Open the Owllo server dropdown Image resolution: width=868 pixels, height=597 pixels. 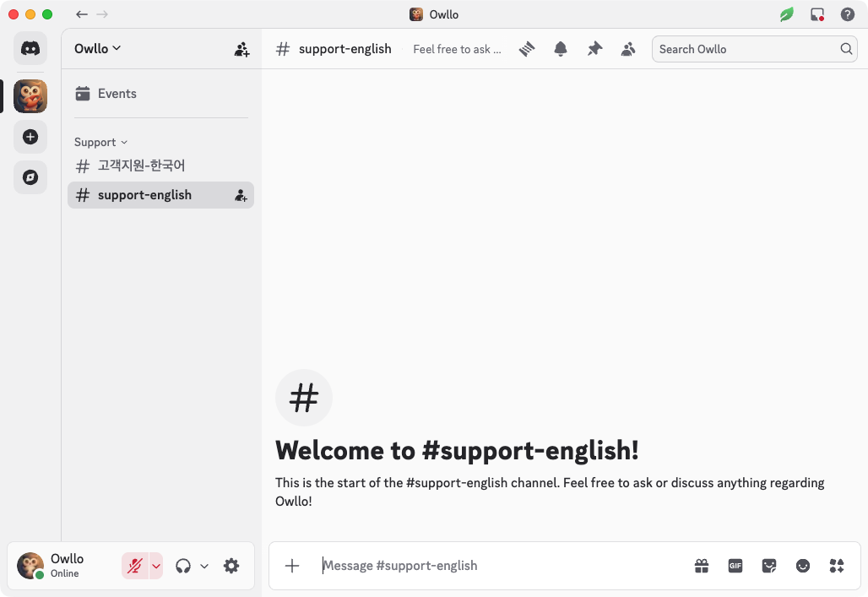[x=97, y=48]
